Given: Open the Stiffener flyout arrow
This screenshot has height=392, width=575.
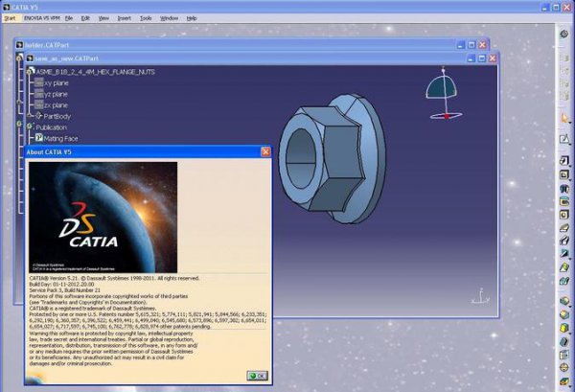Looking at the screenshot, I should 569,258.
